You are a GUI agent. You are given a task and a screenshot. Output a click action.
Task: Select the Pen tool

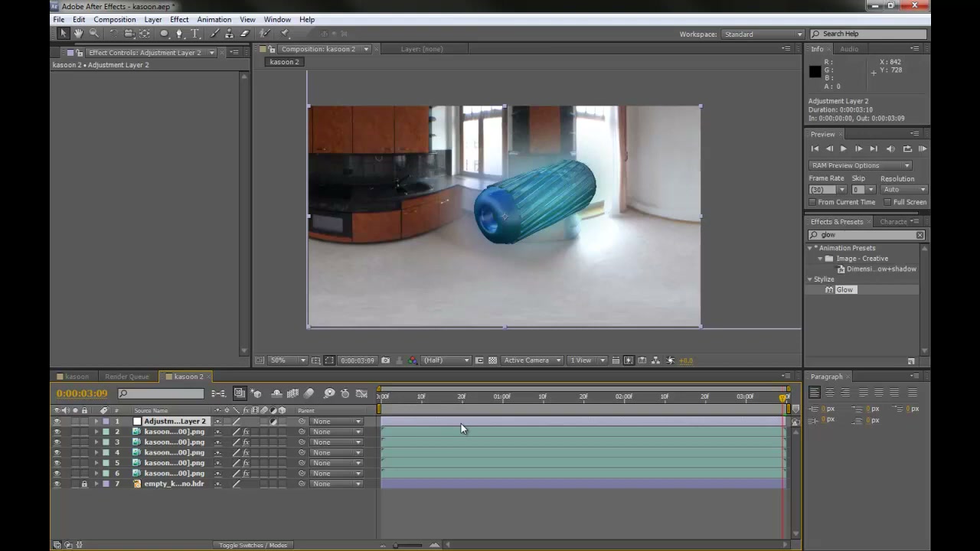click(179, 34)
